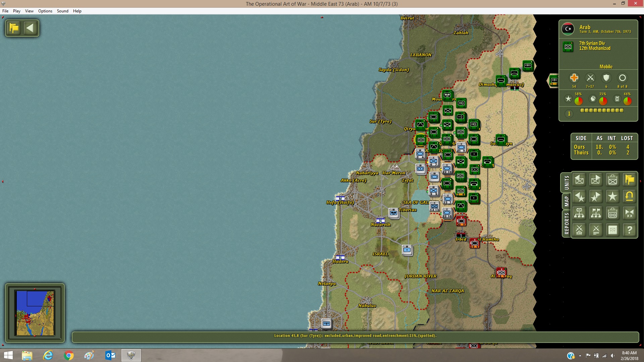
Task: Click the yellow flag button at top left
Action: pyautogui.click(x=14, y=28)
